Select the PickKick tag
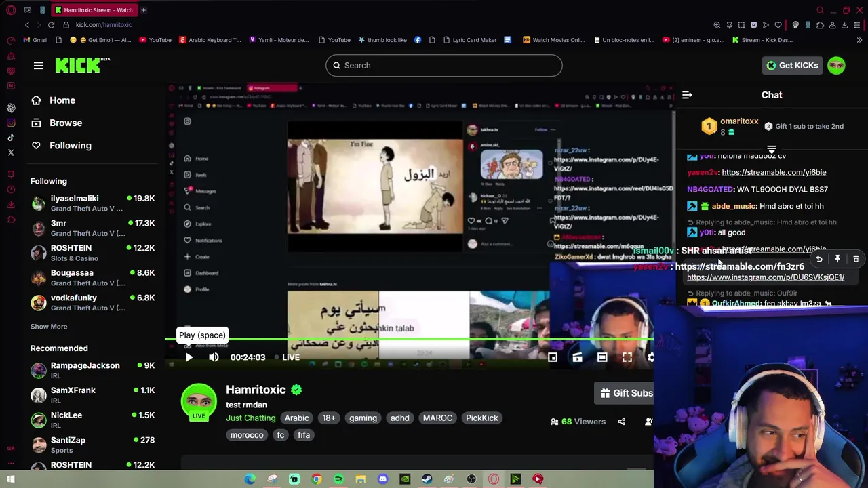The height and width of the screenshot is (488, 868). tap(482, 418)
